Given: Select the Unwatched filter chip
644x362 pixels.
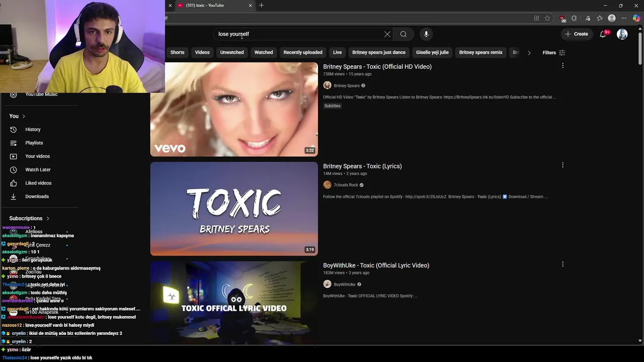Looking at the screenshot, I should point(232,52).
